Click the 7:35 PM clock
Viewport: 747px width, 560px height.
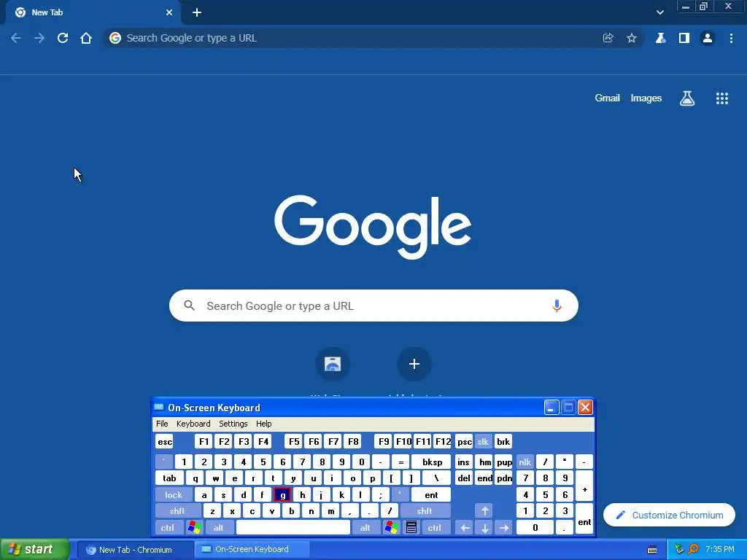coord(720,550)
